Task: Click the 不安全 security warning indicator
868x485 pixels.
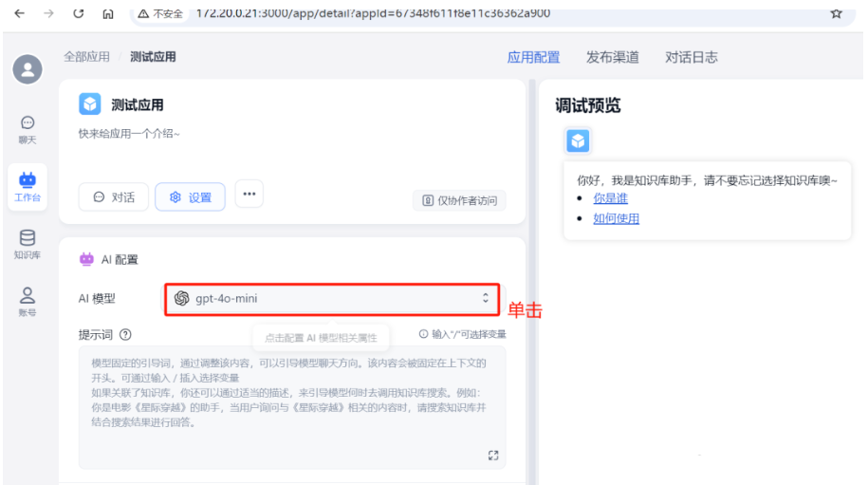Action: pos(160,14)
